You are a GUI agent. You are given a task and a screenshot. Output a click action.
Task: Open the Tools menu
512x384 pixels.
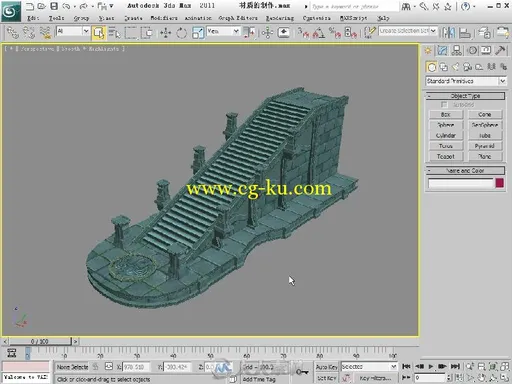[56, 18]
